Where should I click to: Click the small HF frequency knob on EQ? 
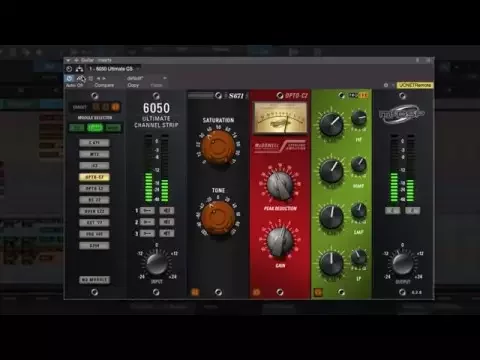point(359,118)
